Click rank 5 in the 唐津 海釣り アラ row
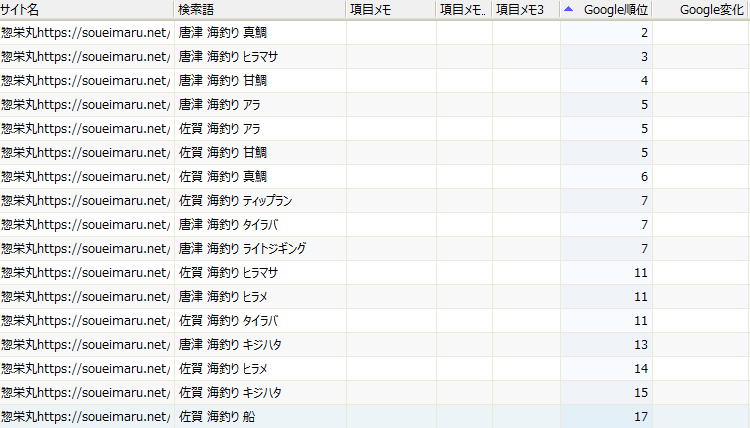Image resolution: width=750 pixels, height=428 pixels. (x=644, y=104)
